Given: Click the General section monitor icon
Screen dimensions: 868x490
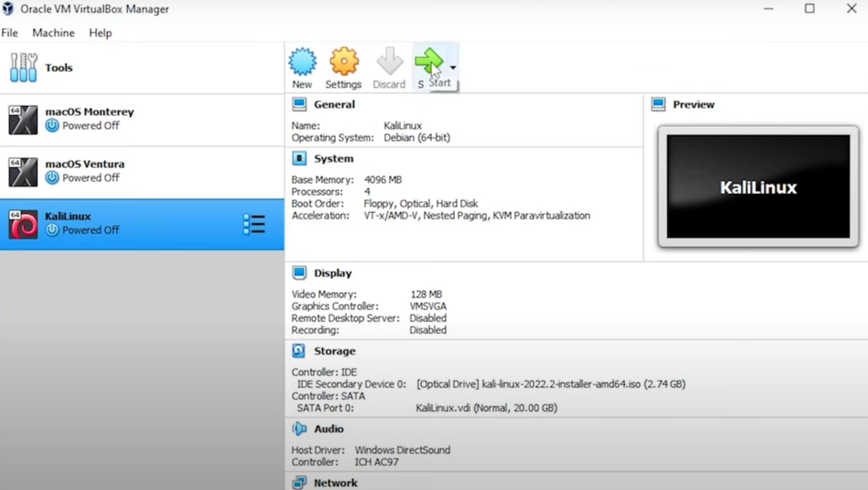Looking at the screenshot, I should [299, 104].
